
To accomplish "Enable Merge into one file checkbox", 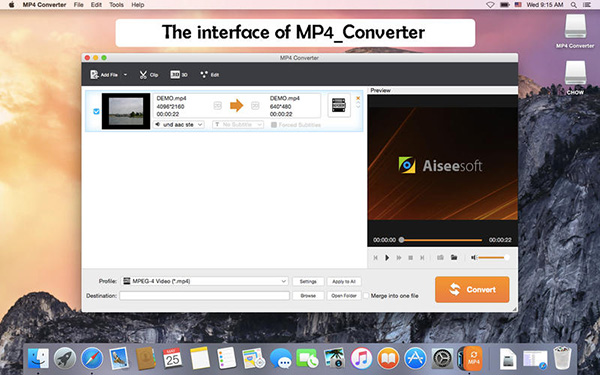I will click(366, 296).
